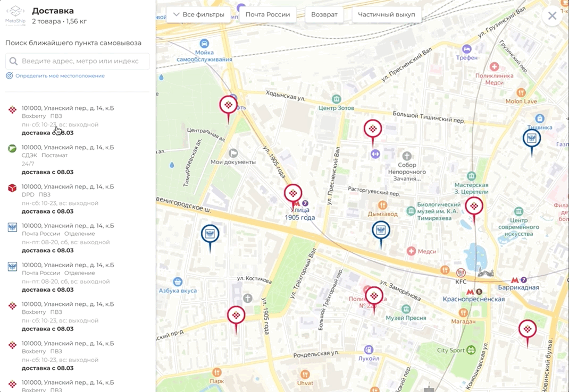The image size is (569, 392).
Task: Toggle the Частичный выкуп filter
Action: [x=387, y=14]
